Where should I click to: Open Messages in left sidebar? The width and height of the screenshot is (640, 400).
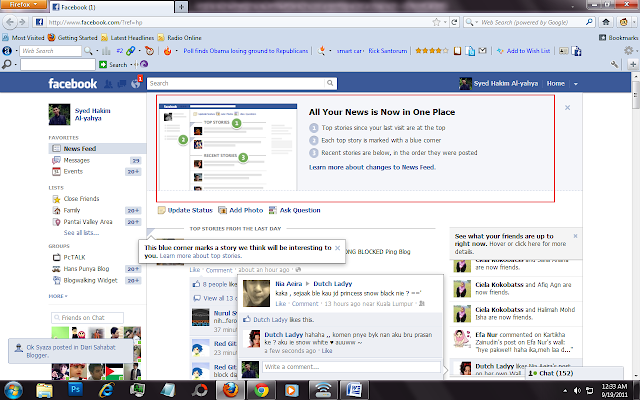click(x=77, y=160)
